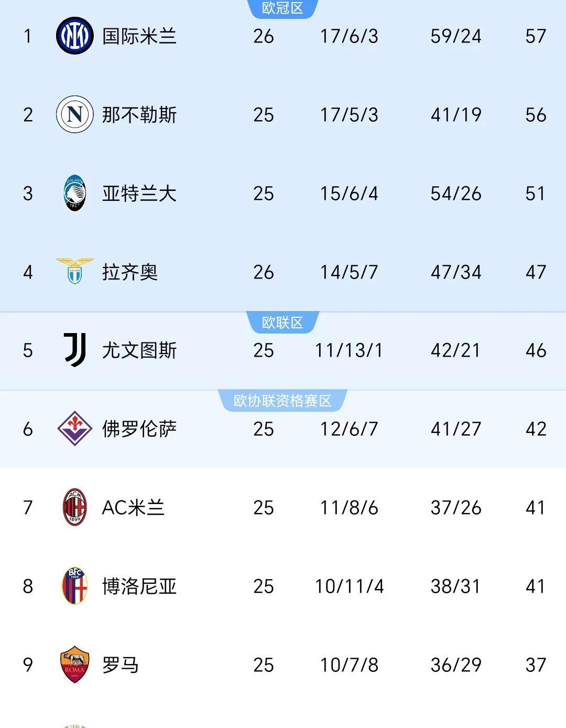This screenshot has height=728, width=566.
Task: Click 罗马's 36/29 goals figure
Action: [x=456, y=665]
